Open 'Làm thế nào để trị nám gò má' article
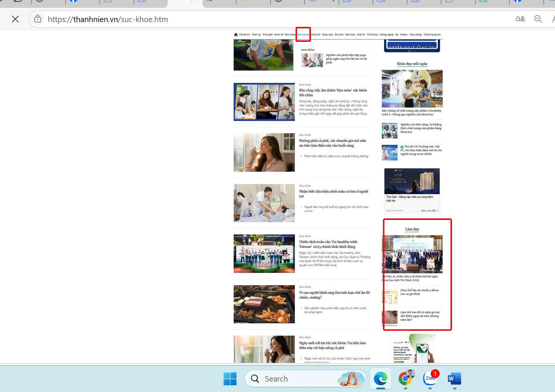 [x=420, y=316]
